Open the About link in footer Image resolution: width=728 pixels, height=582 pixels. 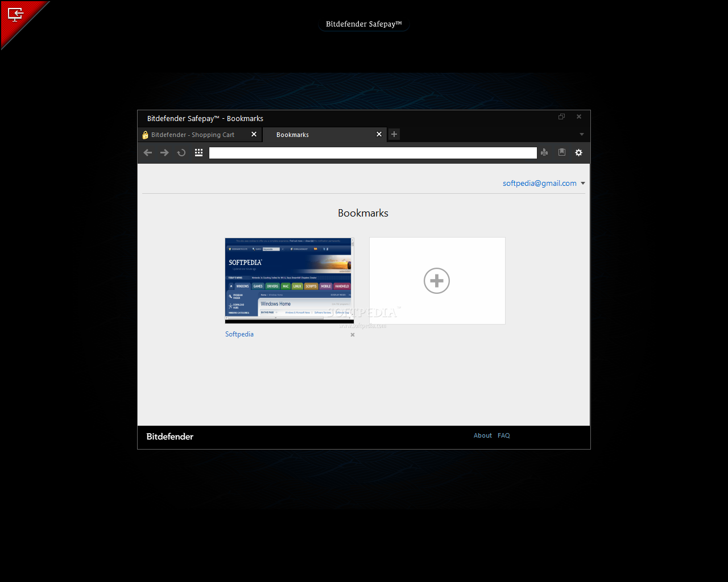[483, 435]
